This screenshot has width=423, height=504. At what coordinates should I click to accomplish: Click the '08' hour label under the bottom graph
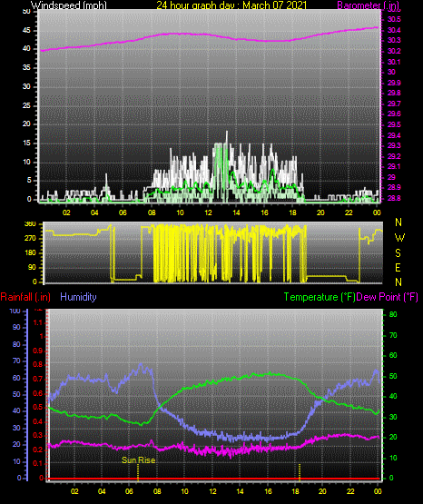tap(157, 491)
